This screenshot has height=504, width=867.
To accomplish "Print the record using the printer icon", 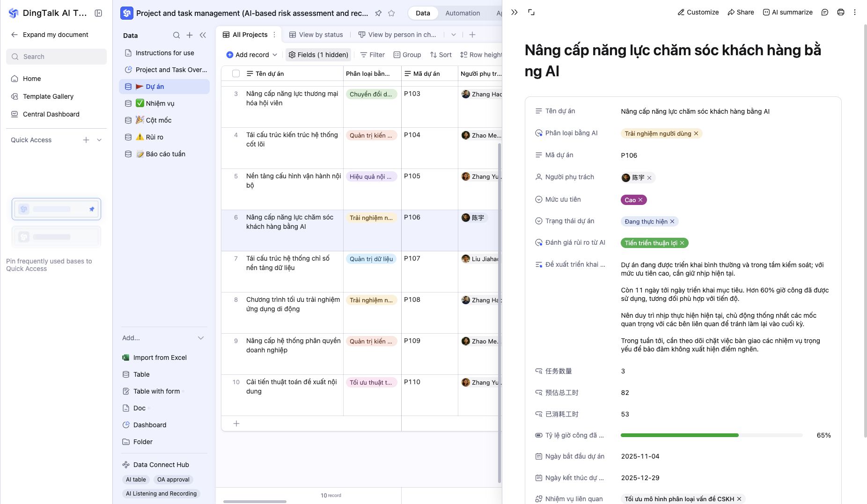I will click(841, 12).
